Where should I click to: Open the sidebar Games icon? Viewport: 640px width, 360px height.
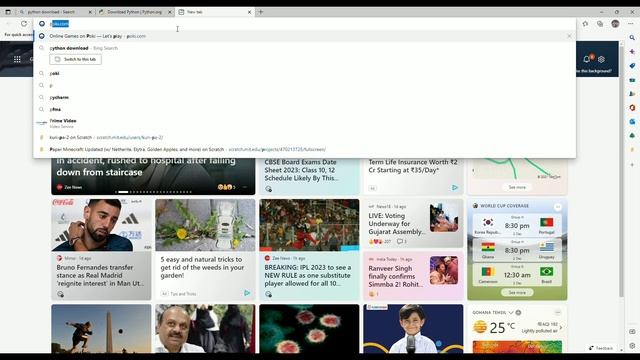632,93
